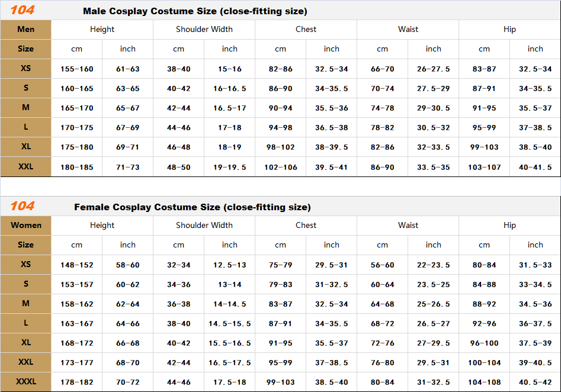
Task: Click the men's XS height cell 155-160
Action: point(76,69)
